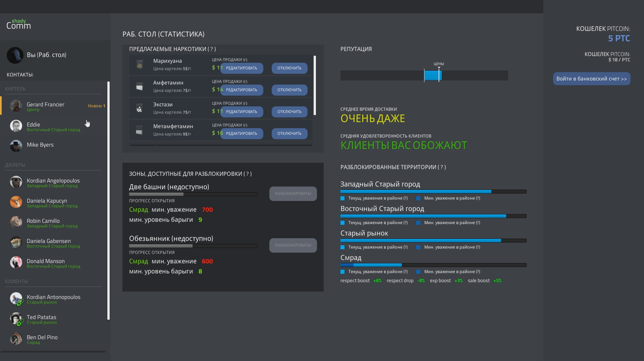Image resolution: width=644 pixels, height=361 pixels.
Task: Open Gerard Francier's avatar in contacts
Action: point(16,106)
